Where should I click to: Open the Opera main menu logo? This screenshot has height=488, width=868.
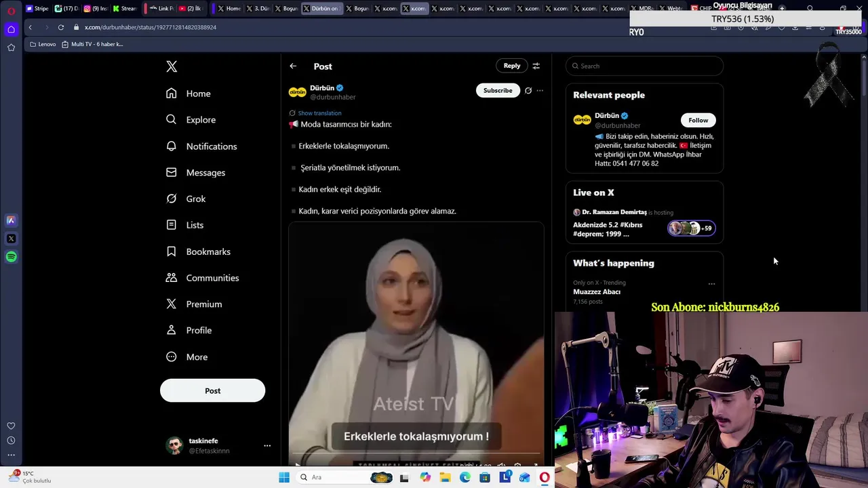(x=11, y=11)
